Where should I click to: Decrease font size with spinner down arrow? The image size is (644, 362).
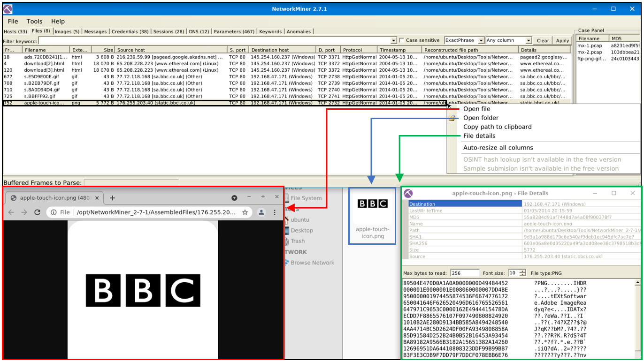click(x=521, y=275)
